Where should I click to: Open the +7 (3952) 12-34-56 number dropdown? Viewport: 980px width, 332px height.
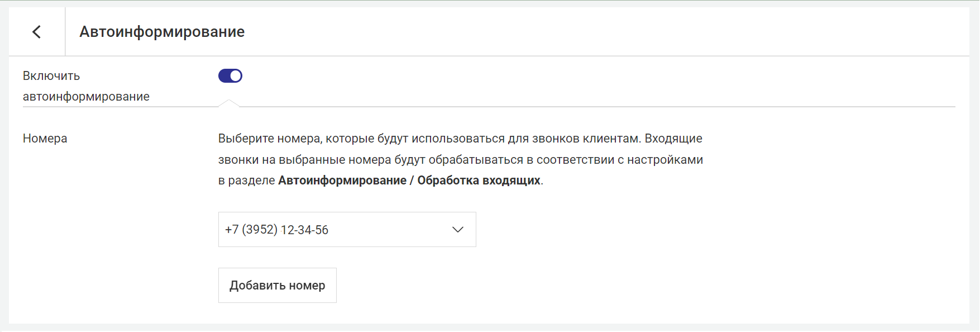point(347,230)
